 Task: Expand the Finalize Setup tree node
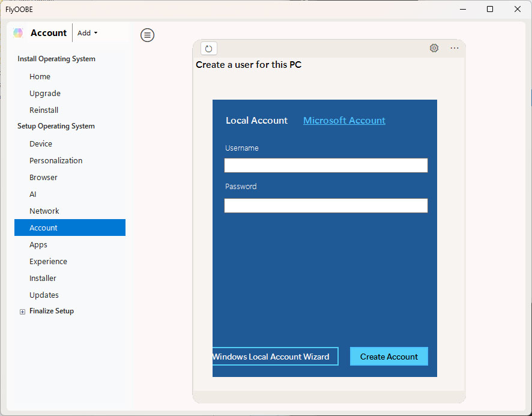point(23,312)
